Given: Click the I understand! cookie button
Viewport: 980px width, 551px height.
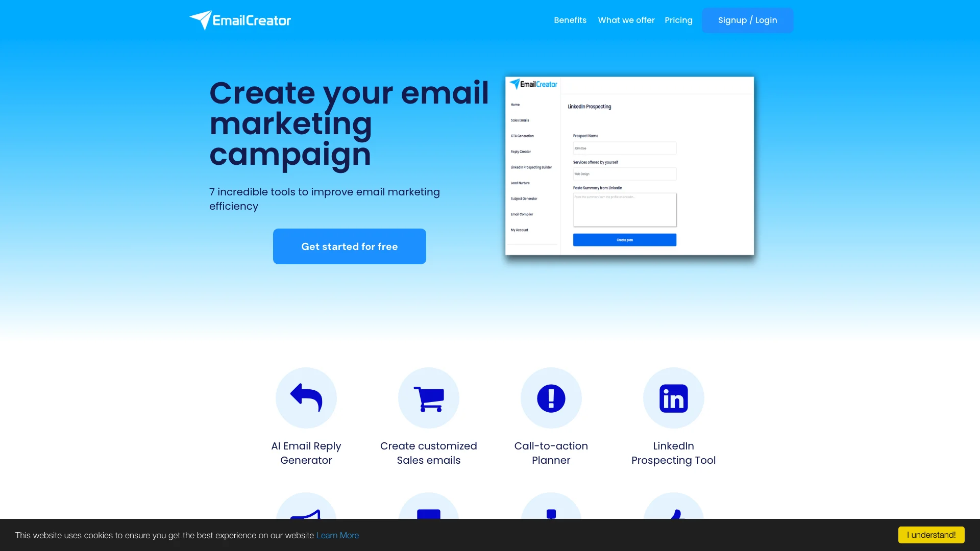Looking at the screenshot, I should (x=931, y=535).
